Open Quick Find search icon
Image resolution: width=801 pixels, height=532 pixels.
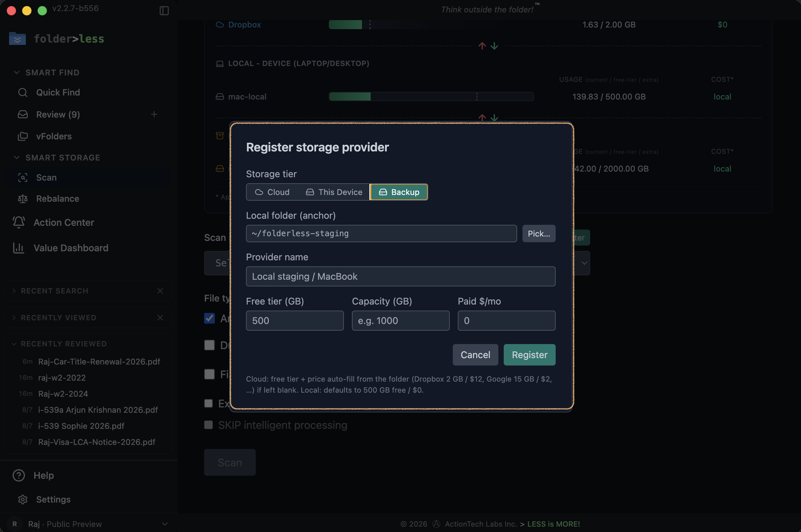coord(23,92)
